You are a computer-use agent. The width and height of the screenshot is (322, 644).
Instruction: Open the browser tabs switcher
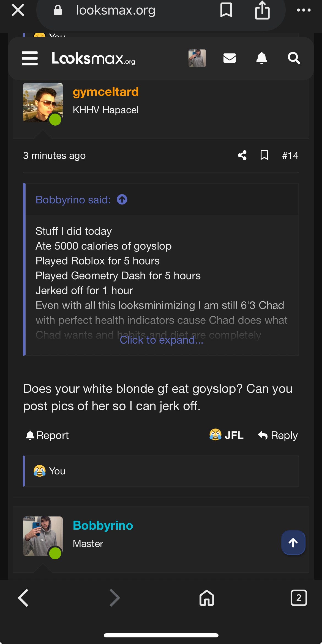(299, 598)
